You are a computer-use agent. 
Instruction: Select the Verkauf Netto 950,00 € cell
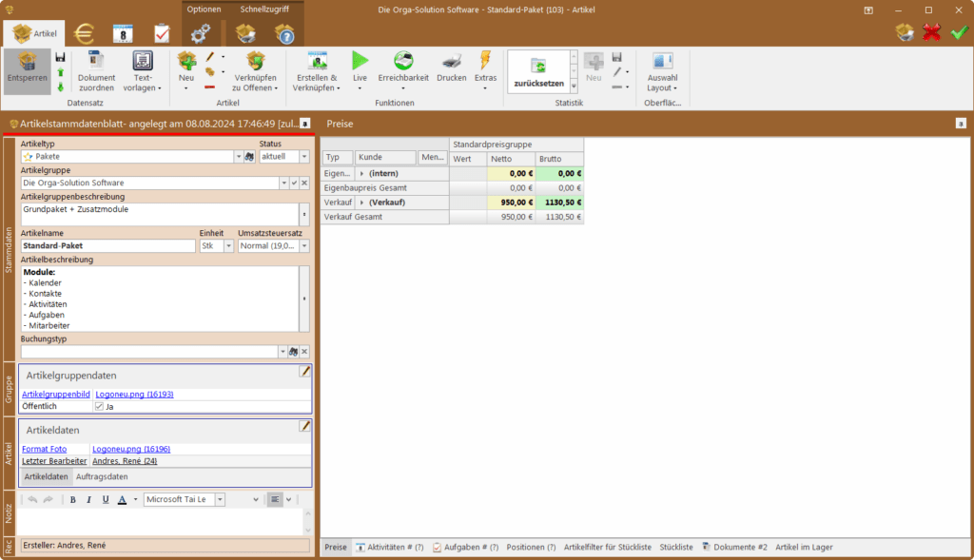point(511,203)
